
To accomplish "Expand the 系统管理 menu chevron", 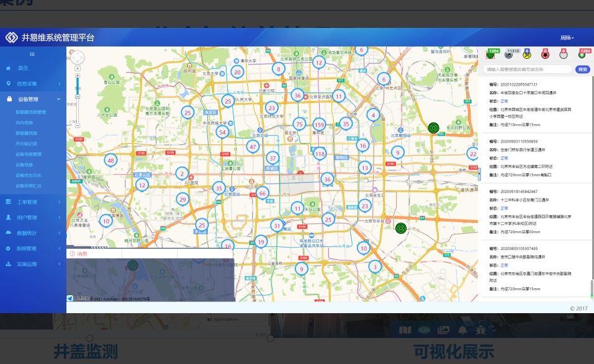I will coord(60,249).
